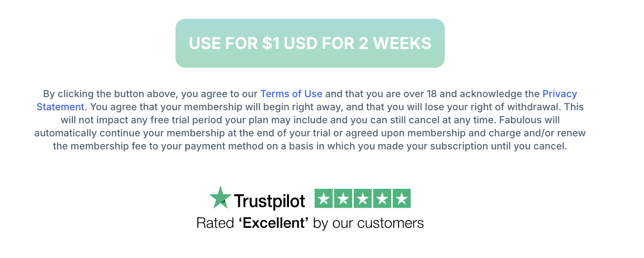Click the first Trustpilot rating star

(324, 199)
